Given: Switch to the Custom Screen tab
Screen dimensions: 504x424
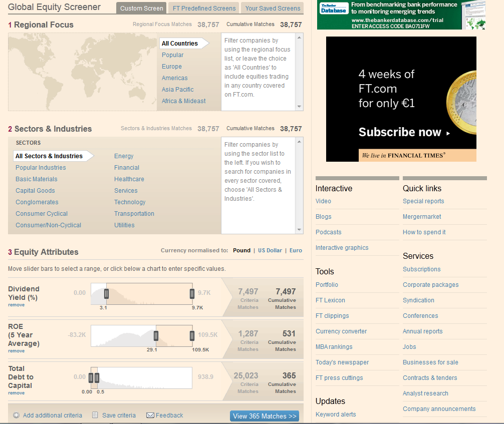Looking at the screenshot, I should point(141,9).
